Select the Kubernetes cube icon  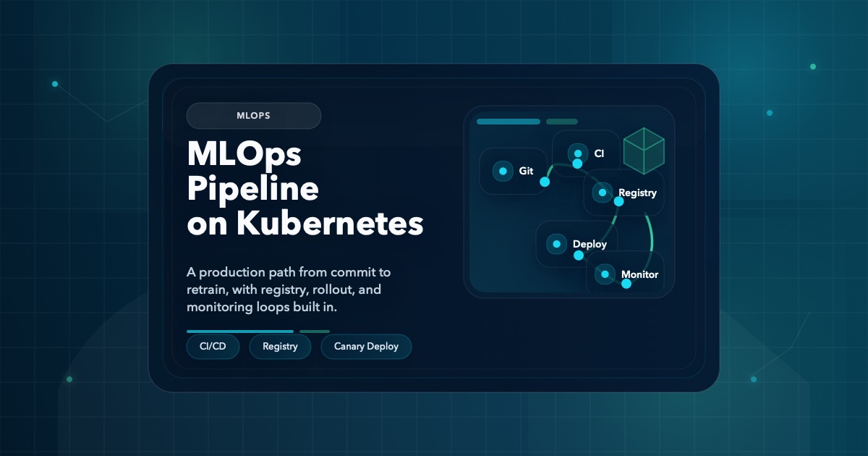644,151
